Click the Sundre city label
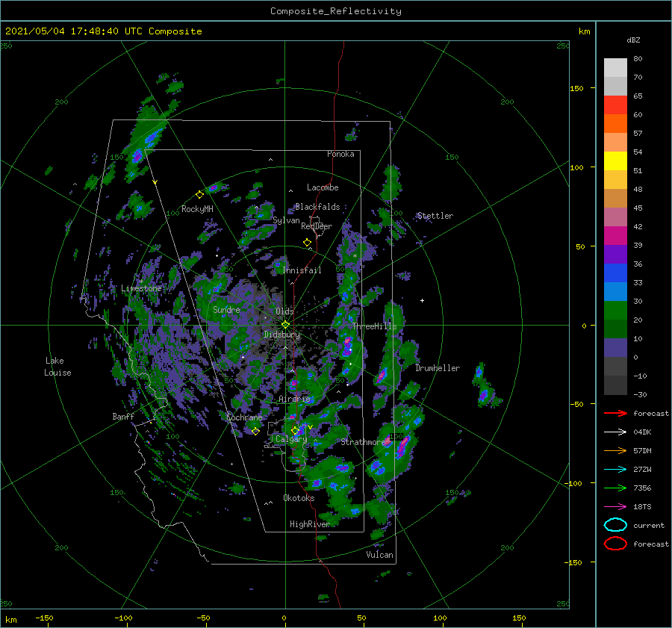Viewport: 672px width, 628px height. click(x=226, y=310)
